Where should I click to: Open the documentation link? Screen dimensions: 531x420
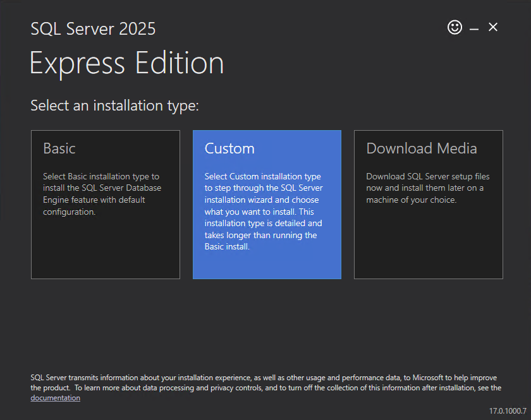[x=55, y=398]
